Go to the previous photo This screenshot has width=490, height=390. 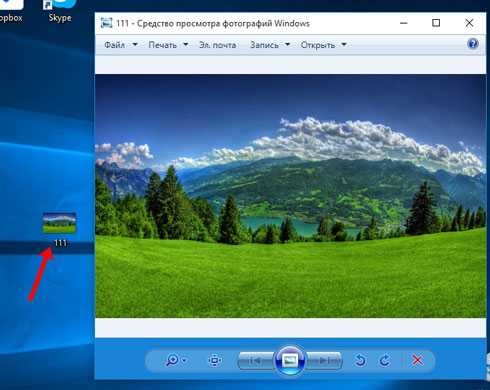(x=256, y=361)
